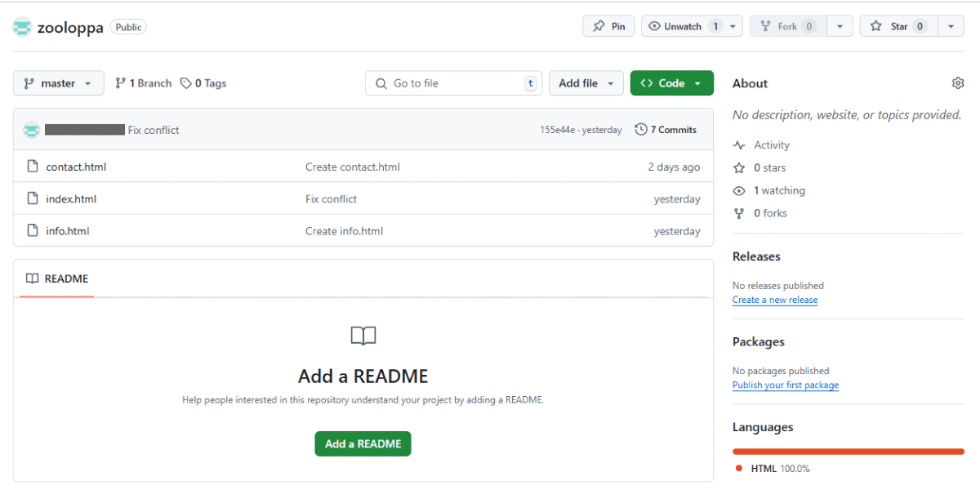Click the green Add a README button
The image size is (980, 490).
click(363, 443)
